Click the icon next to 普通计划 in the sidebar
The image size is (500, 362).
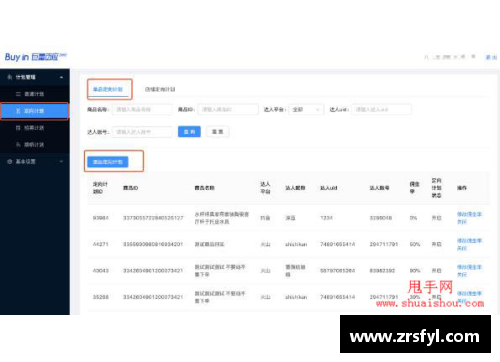18,94
